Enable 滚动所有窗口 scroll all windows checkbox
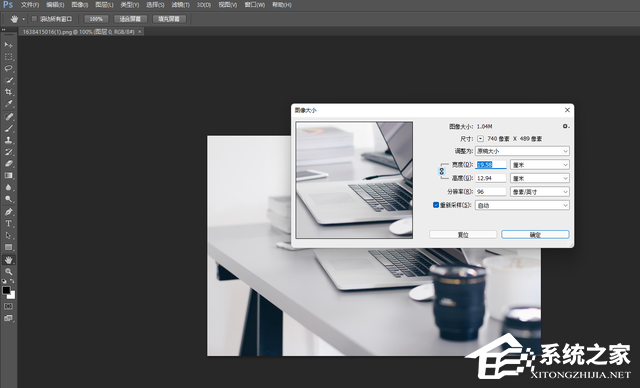The width and height of the screenshot is (640, 388). coord(34,19)
